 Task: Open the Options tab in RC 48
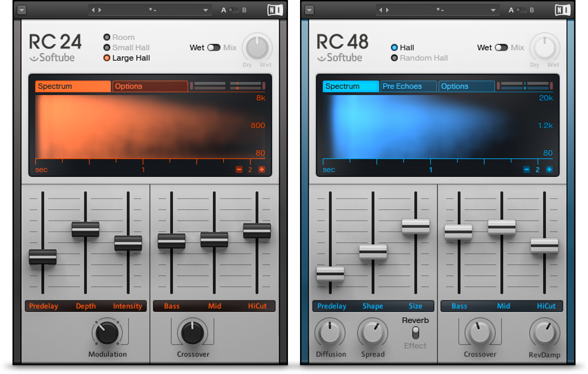467,86
